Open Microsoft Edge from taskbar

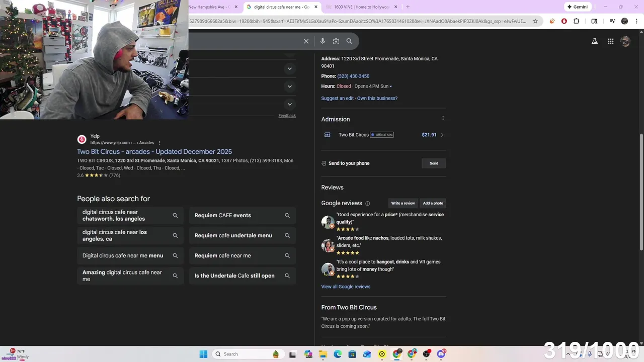pos(338,354)
